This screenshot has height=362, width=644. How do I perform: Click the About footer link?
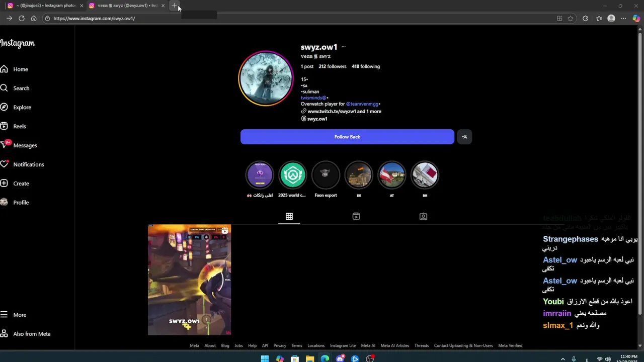(x=210, y=346)
